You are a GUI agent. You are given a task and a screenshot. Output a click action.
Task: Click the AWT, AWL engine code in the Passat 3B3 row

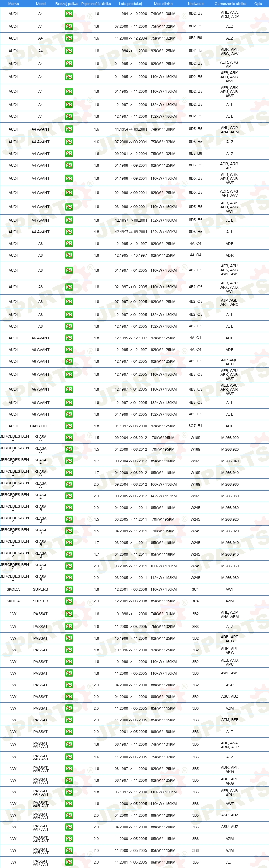click(229, 673)
